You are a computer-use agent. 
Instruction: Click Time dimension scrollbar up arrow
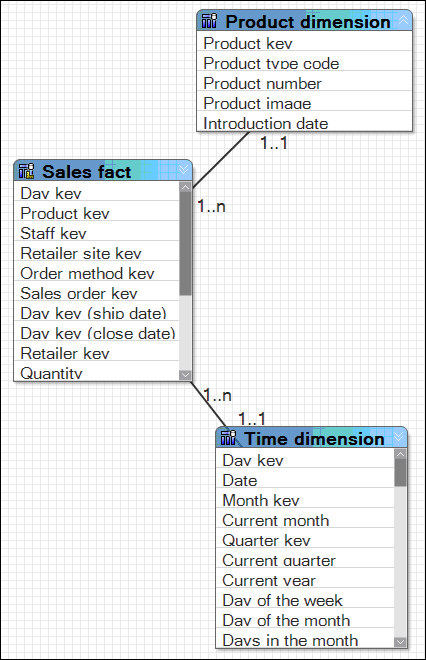point(400,454)
